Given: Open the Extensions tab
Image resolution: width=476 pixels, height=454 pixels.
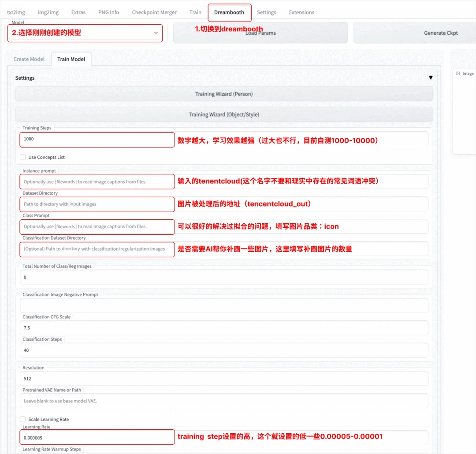Looking at the screenshot, I should pos(301,12).
